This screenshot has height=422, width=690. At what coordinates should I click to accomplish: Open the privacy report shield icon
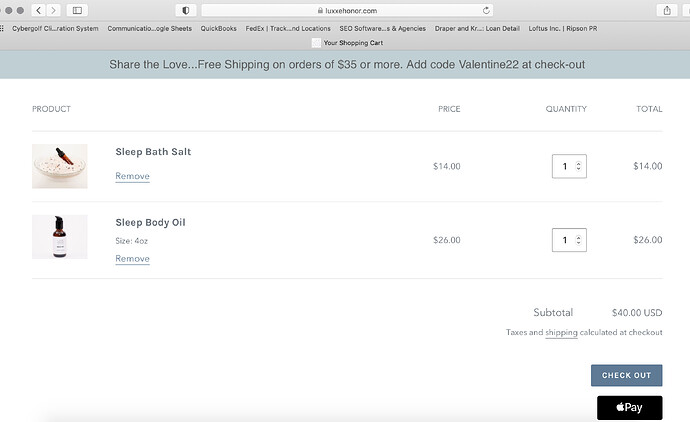click(x=186, y=10)
